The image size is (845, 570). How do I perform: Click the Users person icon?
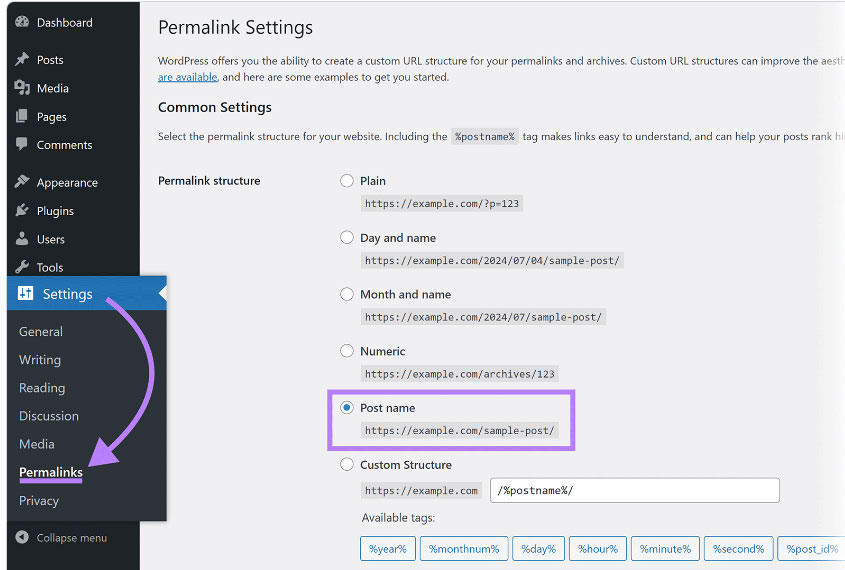[x=22, y=239]
